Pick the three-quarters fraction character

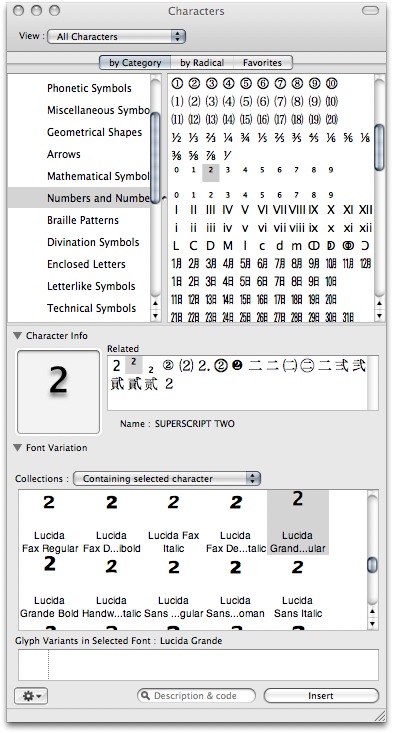pos(245,137)
